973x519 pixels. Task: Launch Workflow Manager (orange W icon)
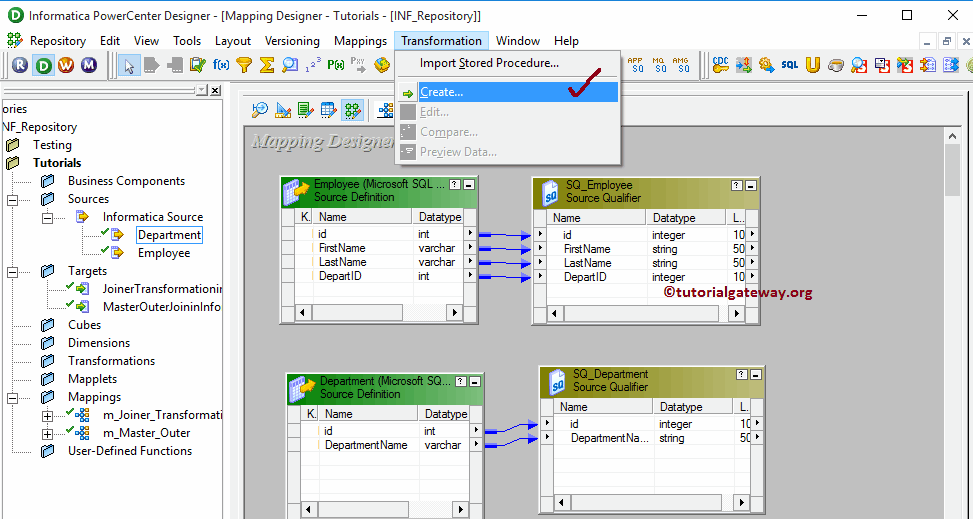pyautogui.click(x=66, y=65)
